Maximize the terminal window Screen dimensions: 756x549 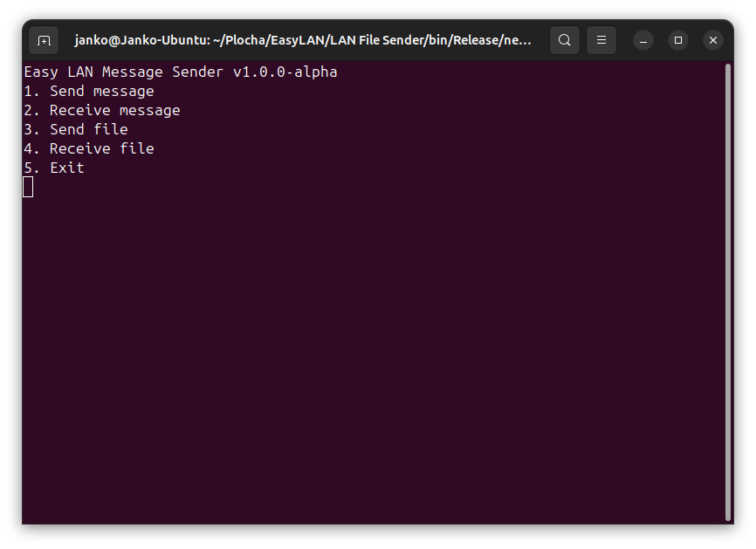point(678,40)
